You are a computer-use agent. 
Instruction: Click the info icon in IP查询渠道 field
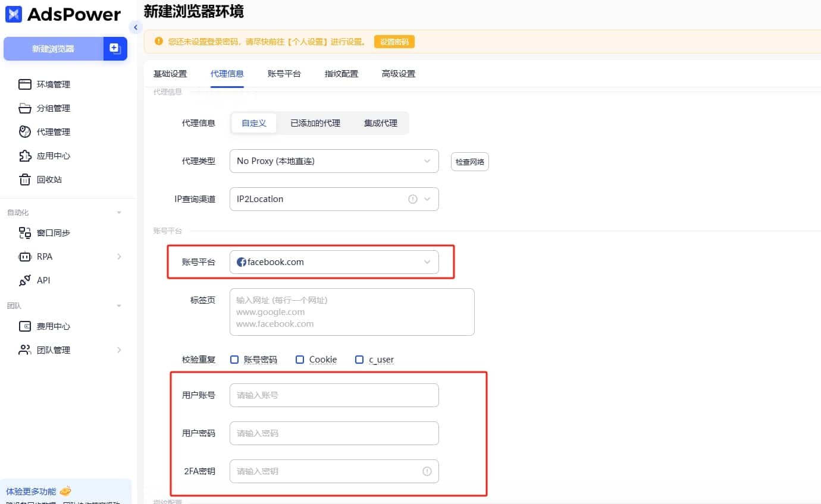pos(413,199)
